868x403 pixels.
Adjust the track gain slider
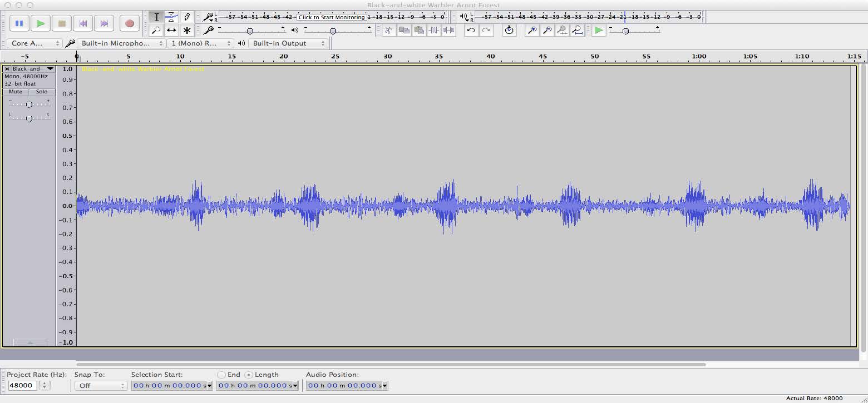[29, 104]
